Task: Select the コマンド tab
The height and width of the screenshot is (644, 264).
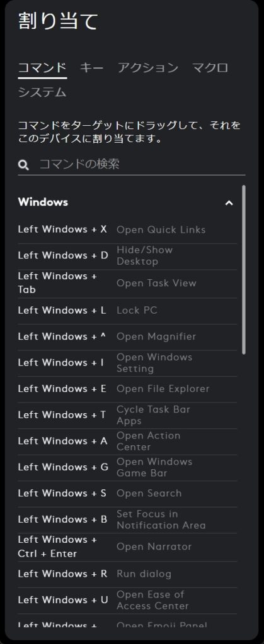Action: click(42, 68)
